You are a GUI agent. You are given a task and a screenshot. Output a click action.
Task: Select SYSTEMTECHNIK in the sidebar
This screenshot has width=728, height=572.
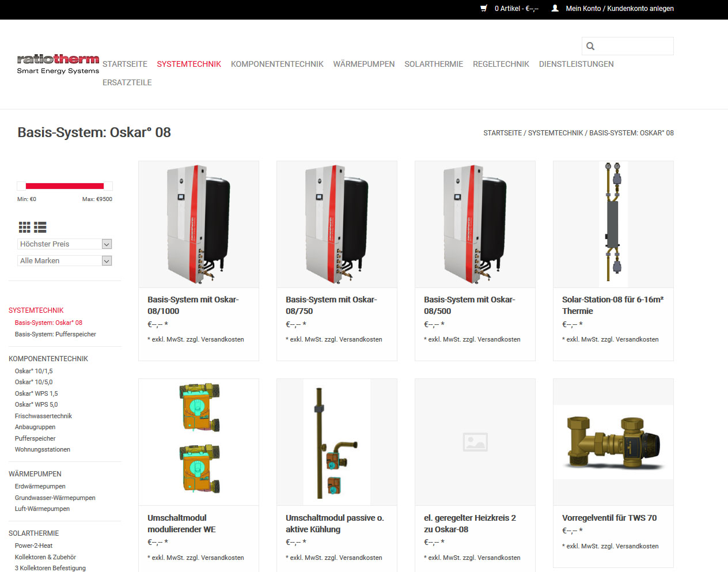(36, 310)
